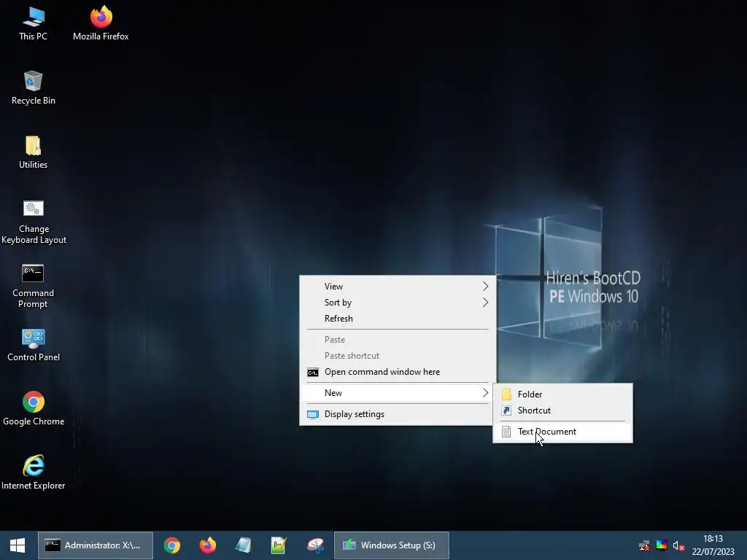Create a new Shortcut from submenu
This screenshot has height=560, width=747.
coord(562,411)
